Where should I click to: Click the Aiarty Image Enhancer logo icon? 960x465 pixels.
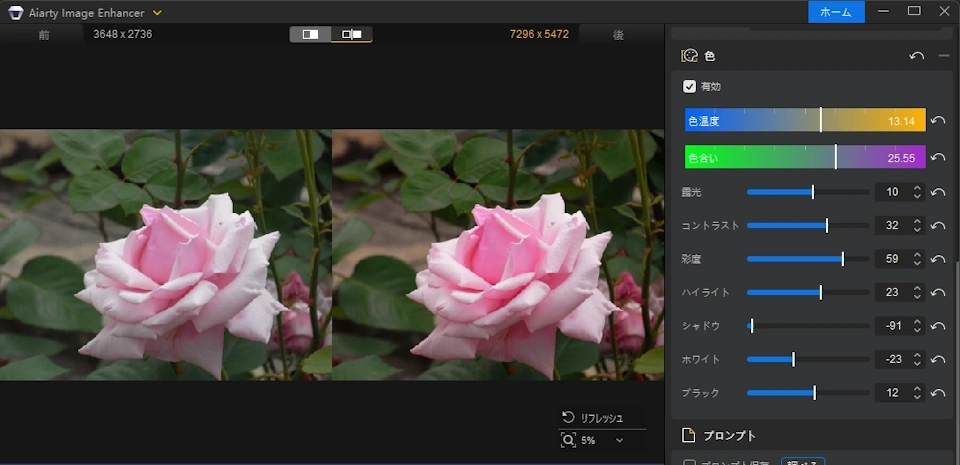coord(16,13)
